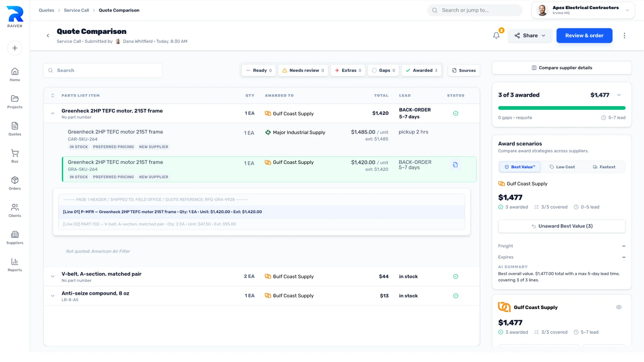Screen dimensions: 644x362
Task: Click the LEAD column header
Action: (405, 96)
